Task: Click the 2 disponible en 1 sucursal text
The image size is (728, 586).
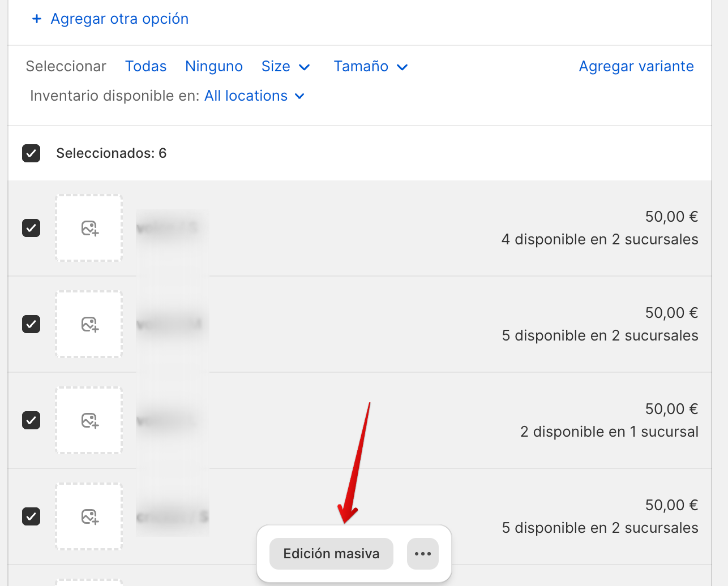Action: pos(609,432)
